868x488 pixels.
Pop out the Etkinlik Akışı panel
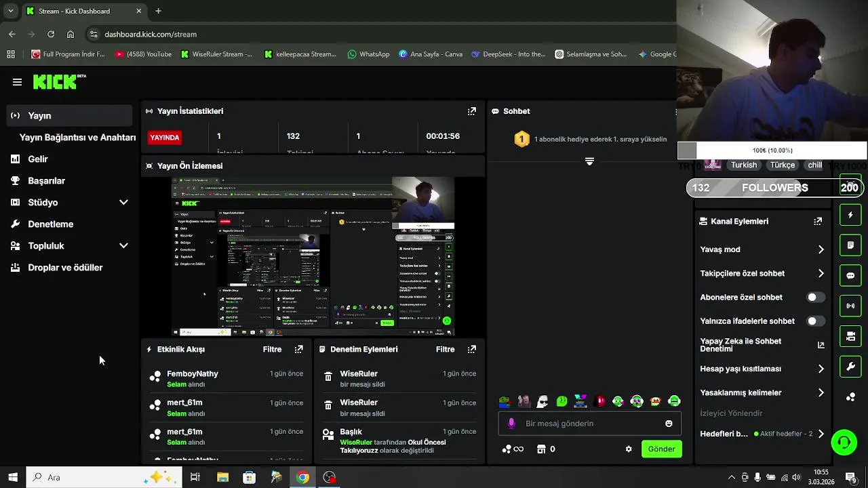pos(299,349)
